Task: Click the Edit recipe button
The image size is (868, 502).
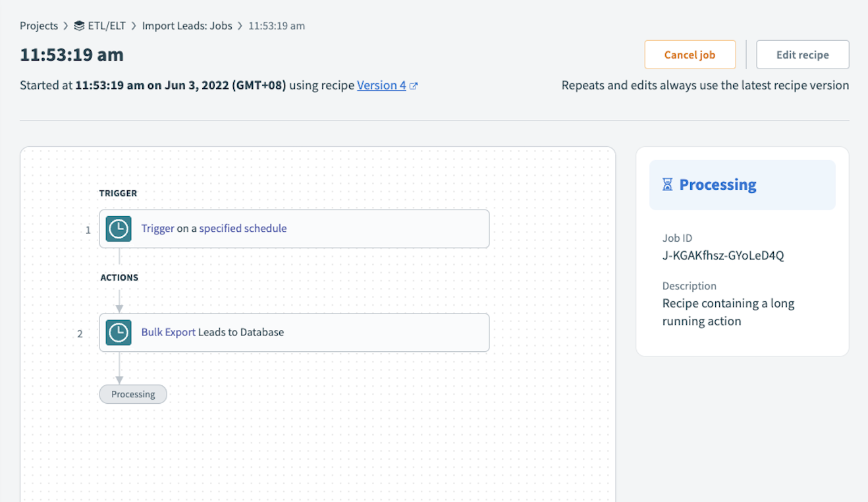Action: (x=802, y=54)
